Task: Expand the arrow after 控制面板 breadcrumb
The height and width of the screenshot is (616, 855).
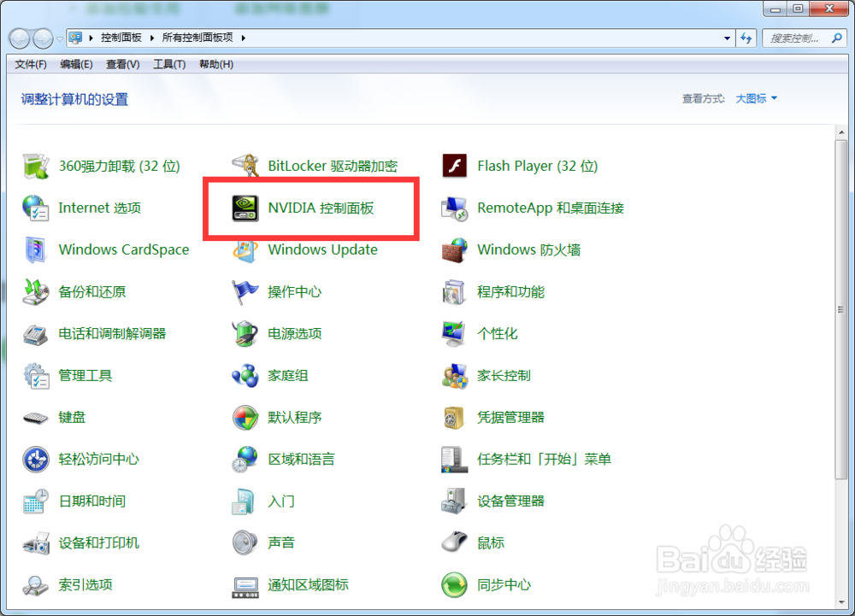Action: tap(151, 38)
